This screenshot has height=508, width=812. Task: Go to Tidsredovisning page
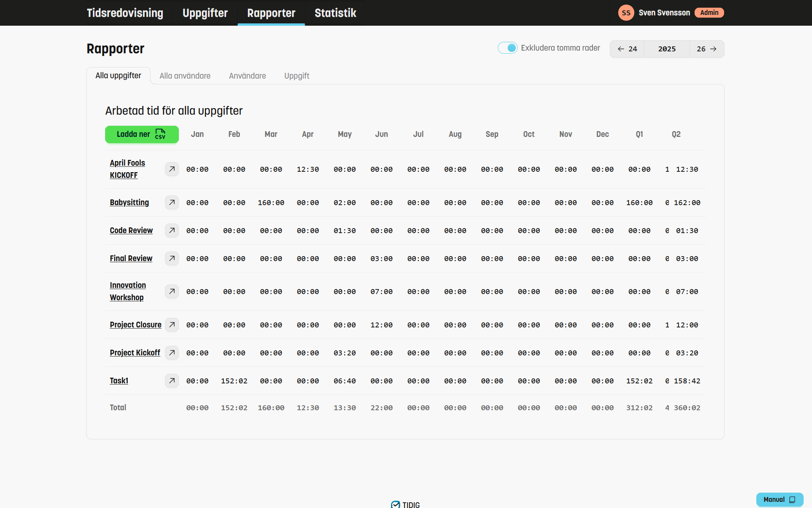(x=125, y=13)
